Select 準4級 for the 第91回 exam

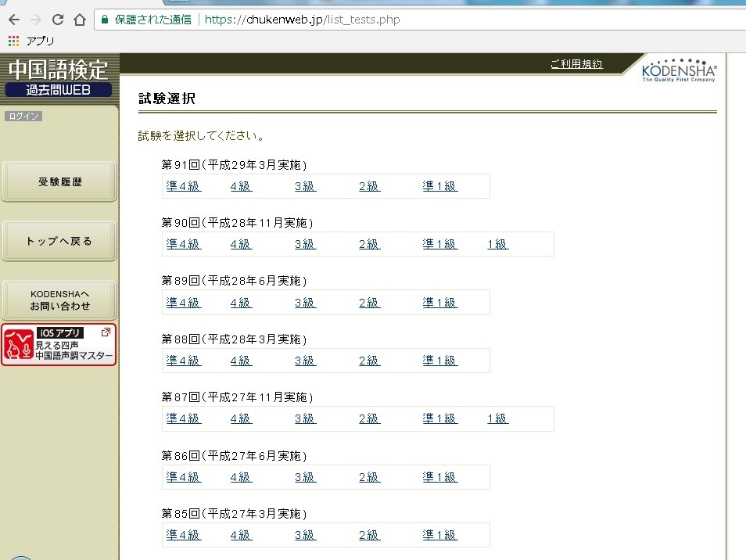183,186
